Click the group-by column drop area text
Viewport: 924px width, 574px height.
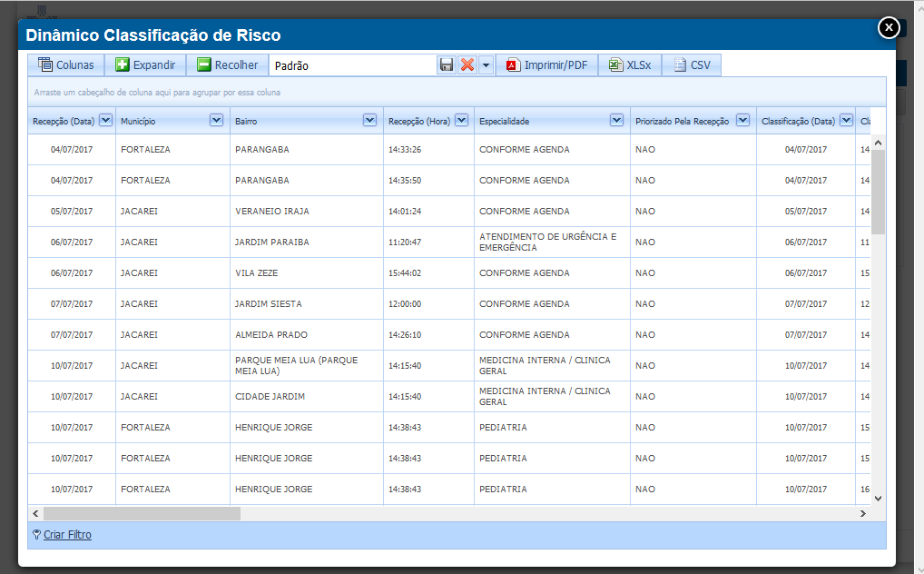click(157, 92)
